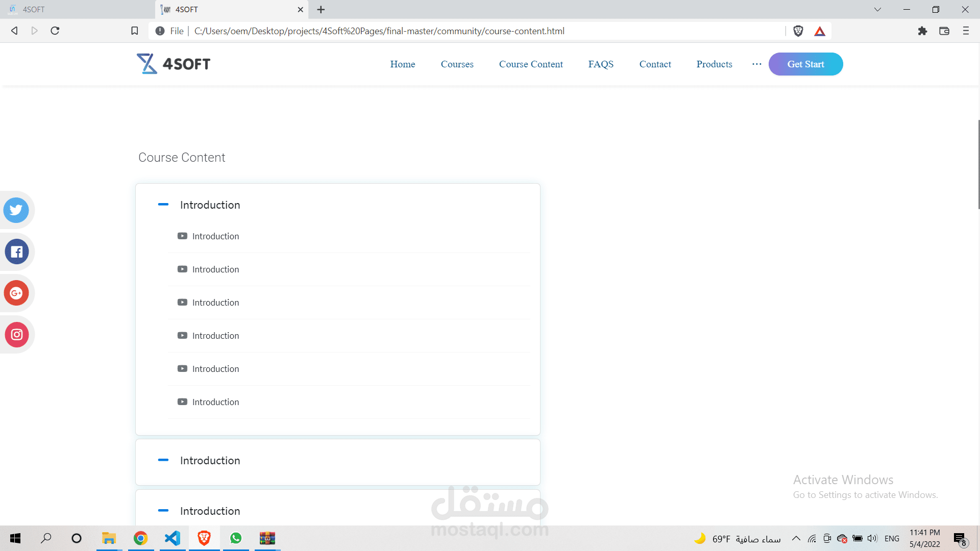Bookmark this page with bookmark icon

[x=134, y=31]
